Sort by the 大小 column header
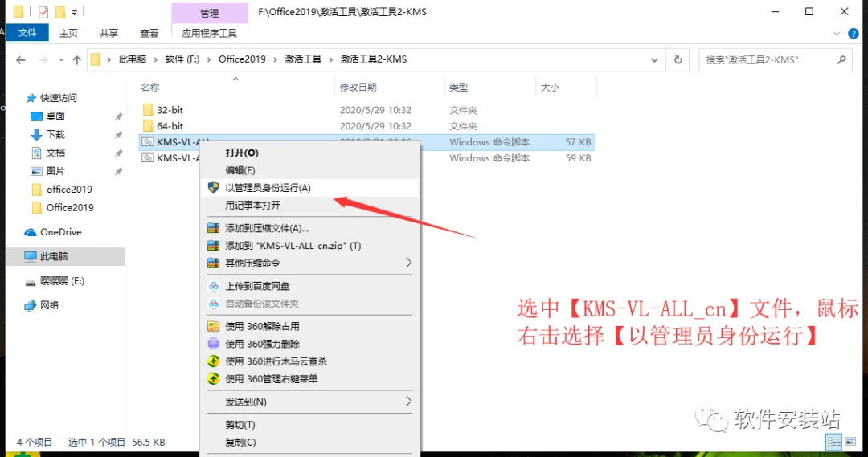This screenshot has width=868, height=457. click(x=550, y=87)
